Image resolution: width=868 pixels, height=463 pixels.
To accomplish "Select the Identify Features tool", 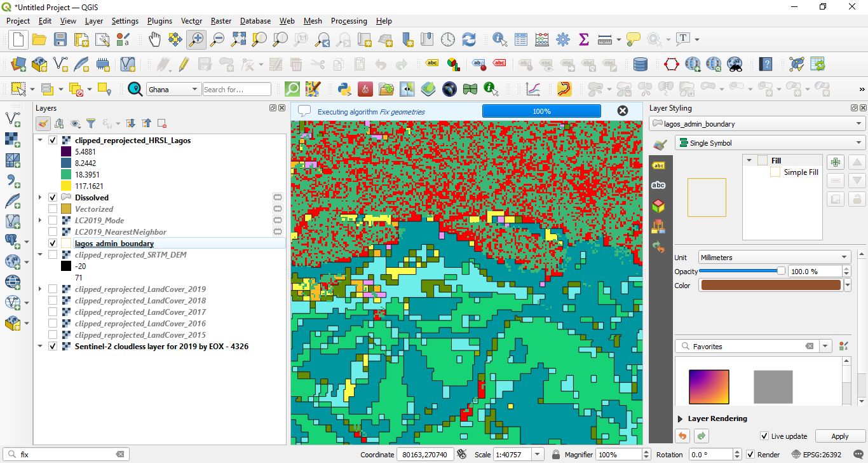I will pyautogui.click(x=500, y=39).
